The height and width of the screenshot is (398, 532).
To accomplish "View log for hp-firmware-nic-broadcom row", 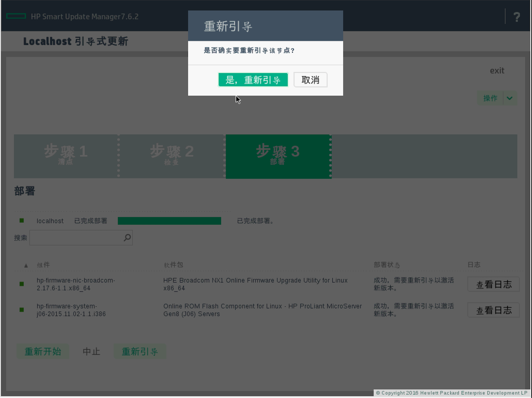I will [x=494, y=284].
